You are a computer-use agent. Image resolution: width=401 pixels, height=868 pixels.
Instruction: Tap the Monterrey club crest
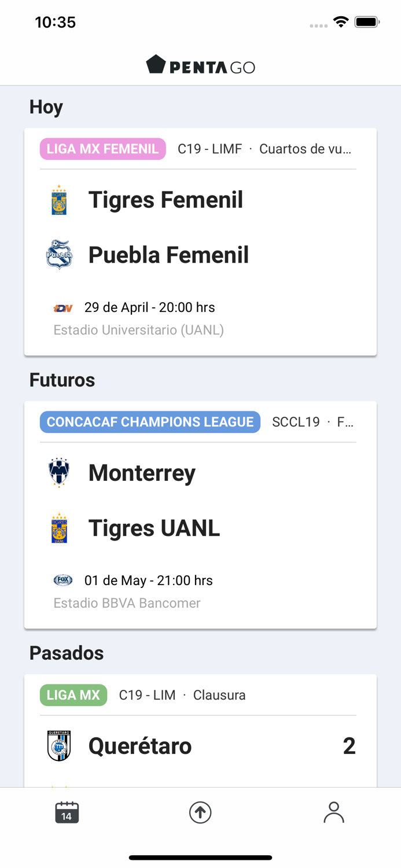click(x=59, y=473)
